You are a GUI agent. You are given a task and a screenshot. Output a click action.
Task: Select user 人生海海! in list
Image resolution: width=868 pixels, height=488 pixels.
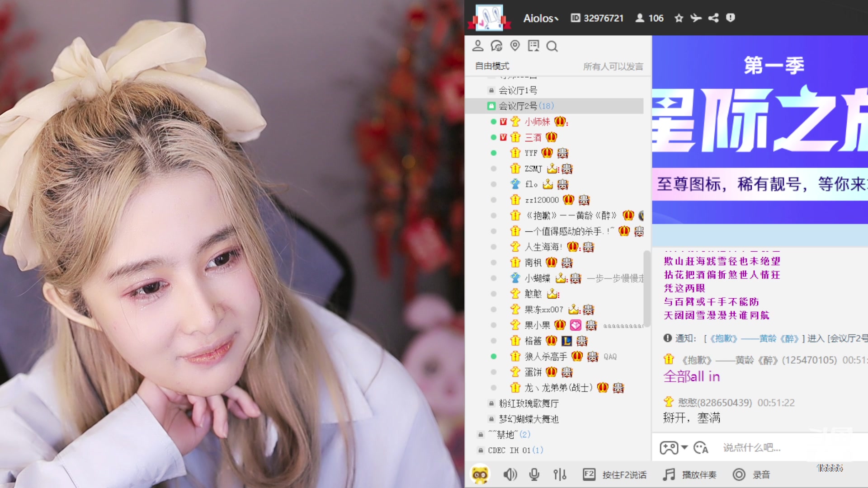pyautogui.click(x=543, y=247)
